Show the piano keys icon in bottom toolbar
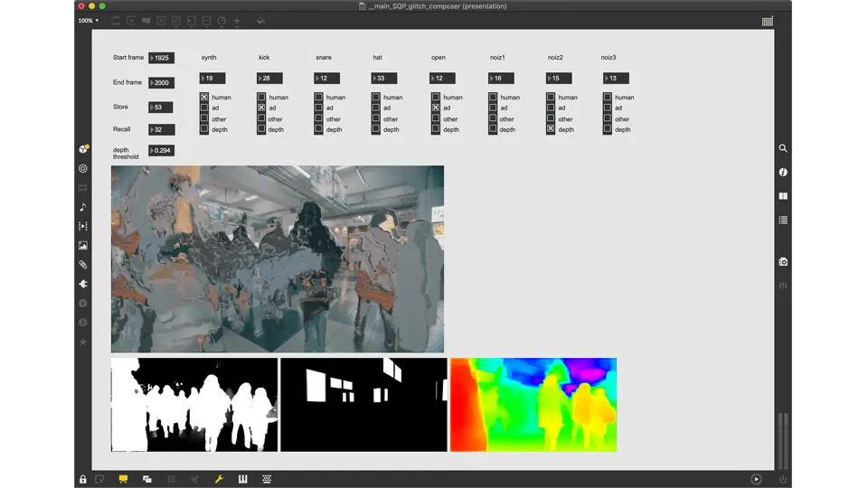This screenshot has height=488, width=868. (243, 479)
